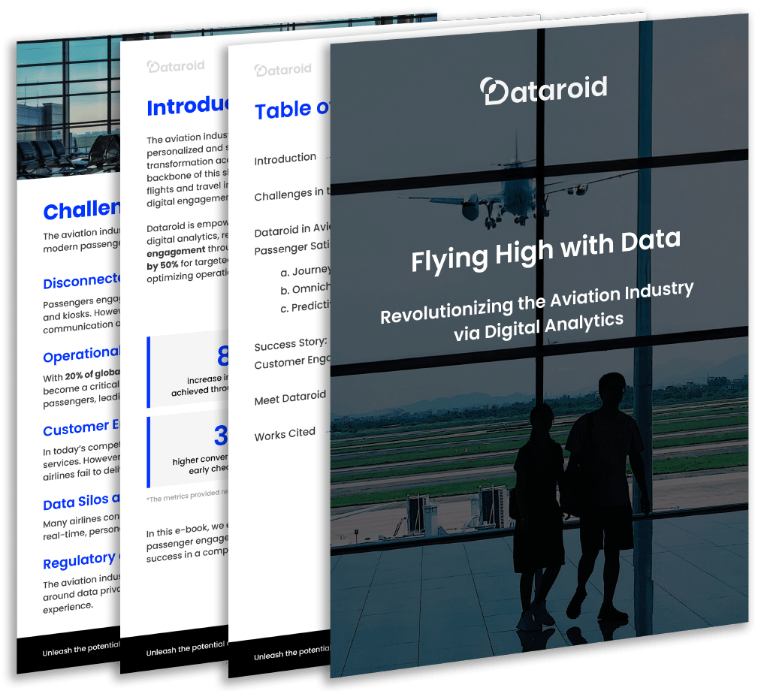
Task: Click the stat box showing the number 3
Action: click(x=189, y=451)
